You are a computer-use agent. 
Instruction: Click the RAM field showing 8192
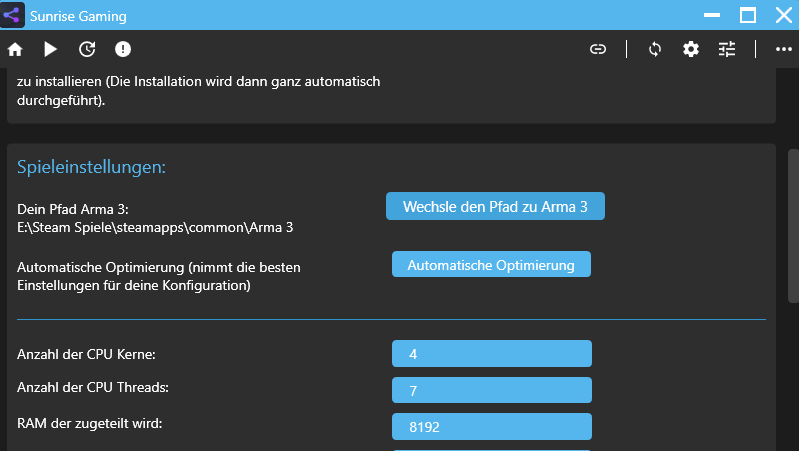[491, 426]
